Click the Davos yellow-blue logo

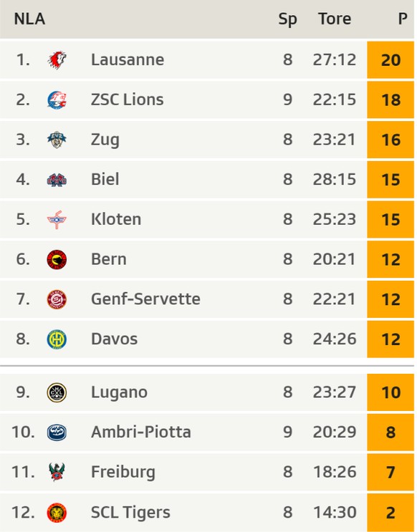click(57, 339)
